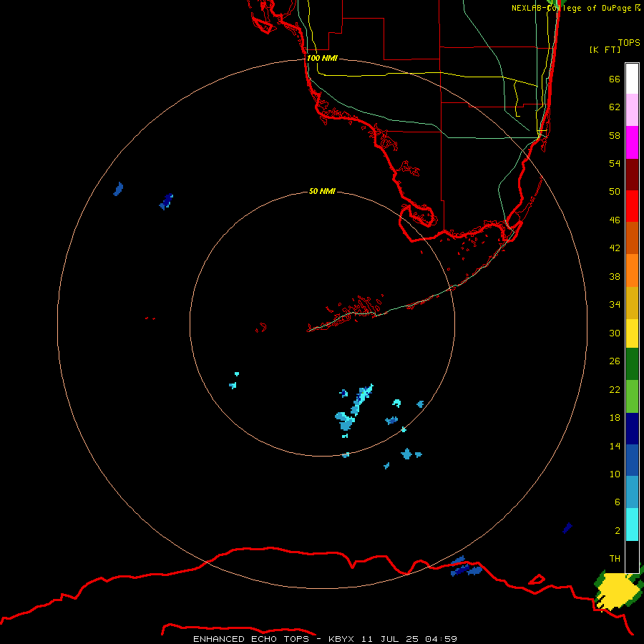Image resolution: width=644 pixels, height=644 pixels.
Task: Click the 11 JUL 25 date stamp
Action: coord(390,639)
